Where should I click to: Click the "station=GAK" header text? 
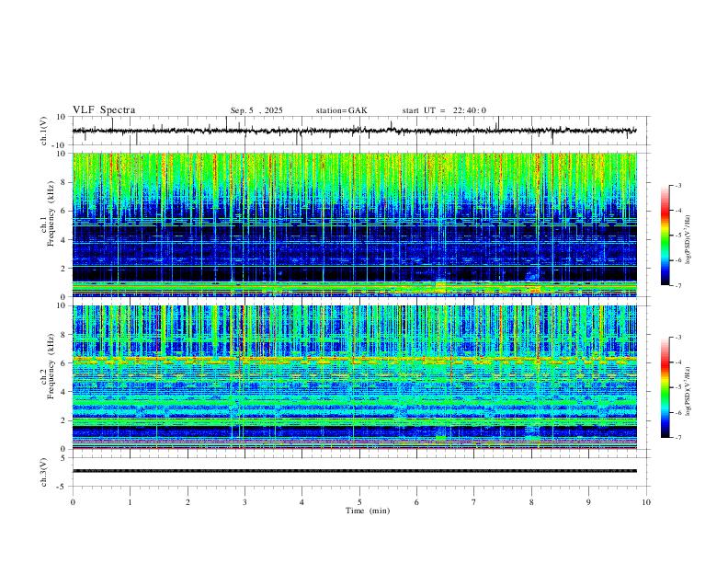(x=341, y=110)
